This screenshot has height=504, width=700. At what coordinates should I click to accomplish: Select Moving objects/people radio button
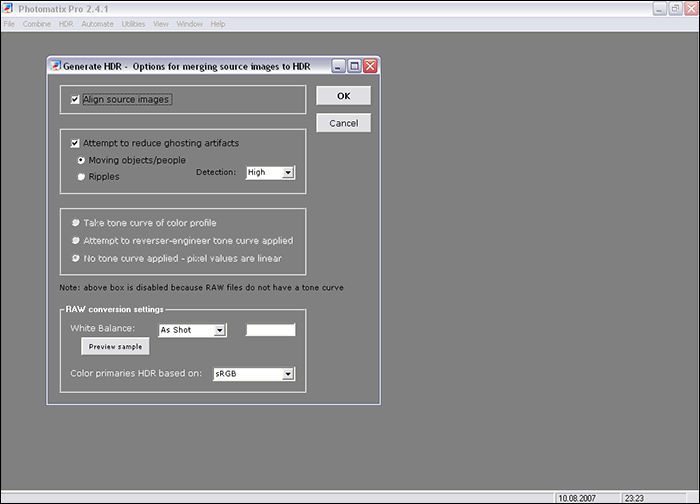[x=81, y=160]
